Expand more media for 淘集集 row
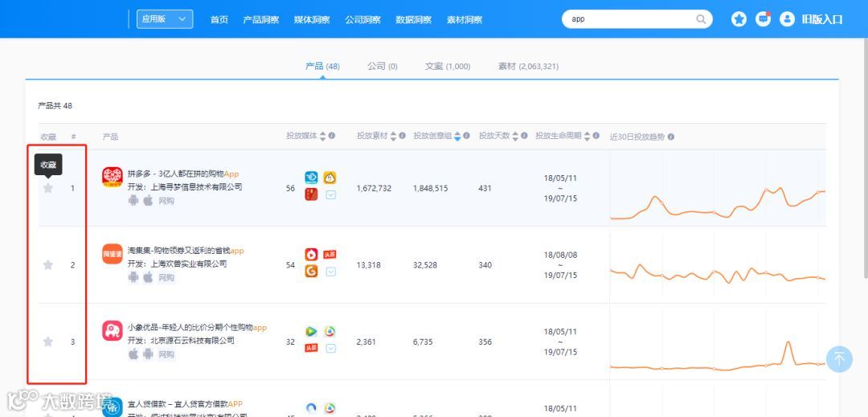868x417 pixels. [330, 272]
